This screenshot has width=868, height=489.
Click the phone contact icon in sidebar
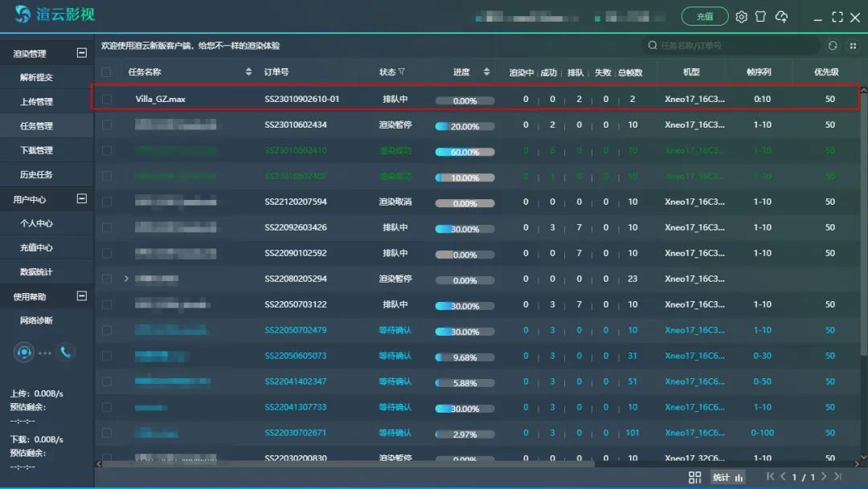pos(65,352)
